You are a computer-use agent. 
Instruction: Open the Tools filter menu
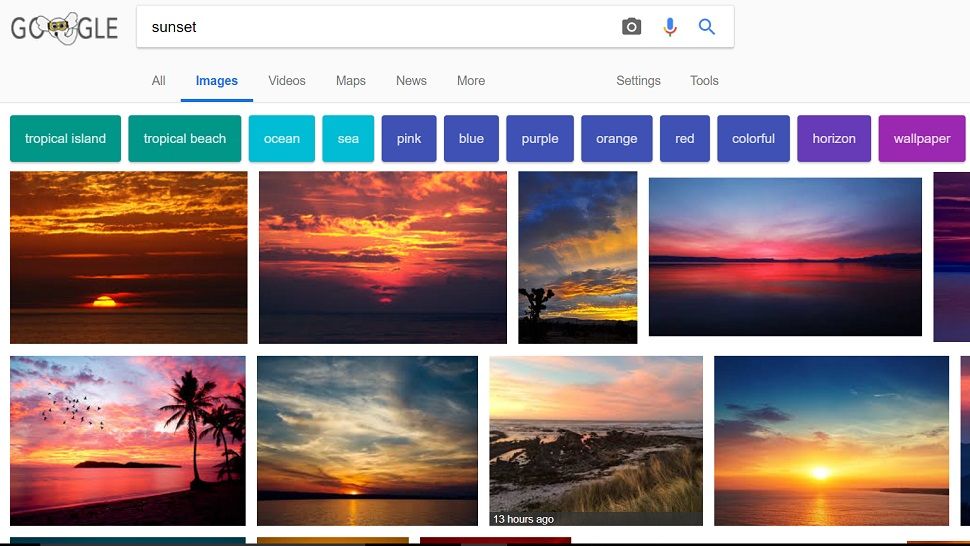coord(704,80)
